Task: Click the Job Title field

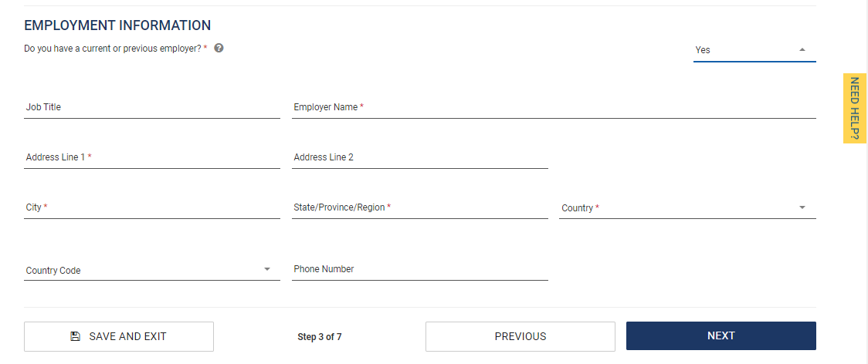Action: click(152, 108)
